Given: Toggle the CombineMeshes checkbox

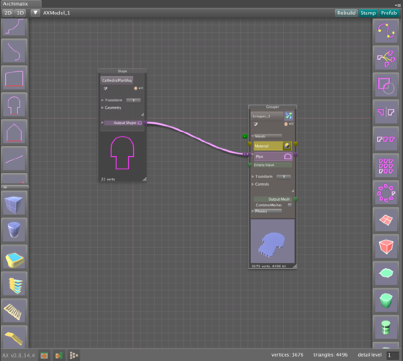Looking at the screenshot, I should [x=290, y=205].
